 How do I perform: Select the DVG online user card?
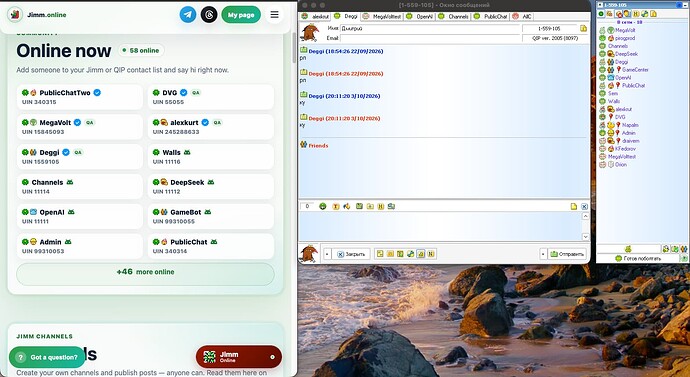tap(210, 97)
